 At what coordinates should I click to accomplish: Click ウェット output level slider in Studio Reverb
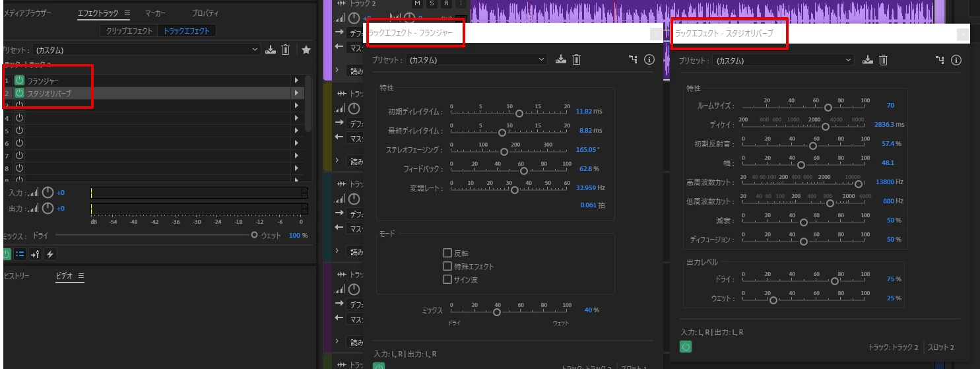773,300
